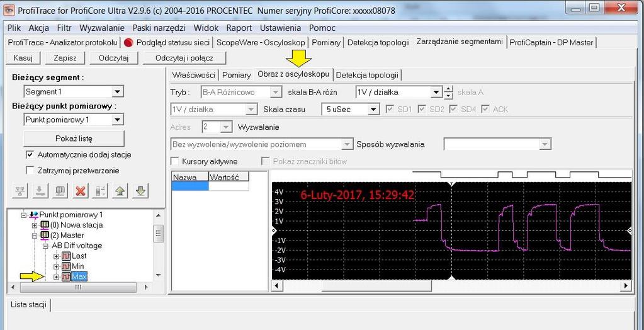Viewport: 644px width, 330px height.
Task: Open the Raport menu
Action: [239, 28]
